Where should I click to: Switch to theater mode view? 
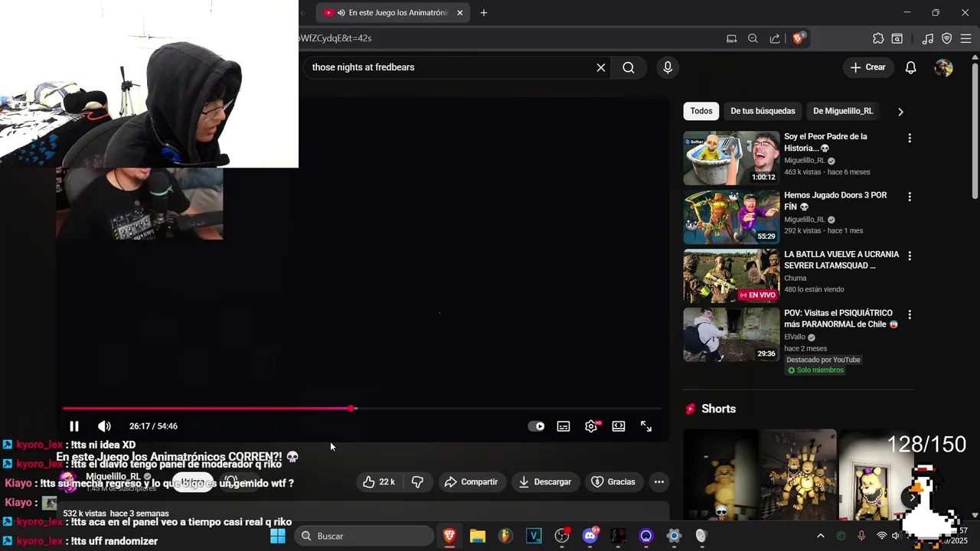click(x=619, y=426)
